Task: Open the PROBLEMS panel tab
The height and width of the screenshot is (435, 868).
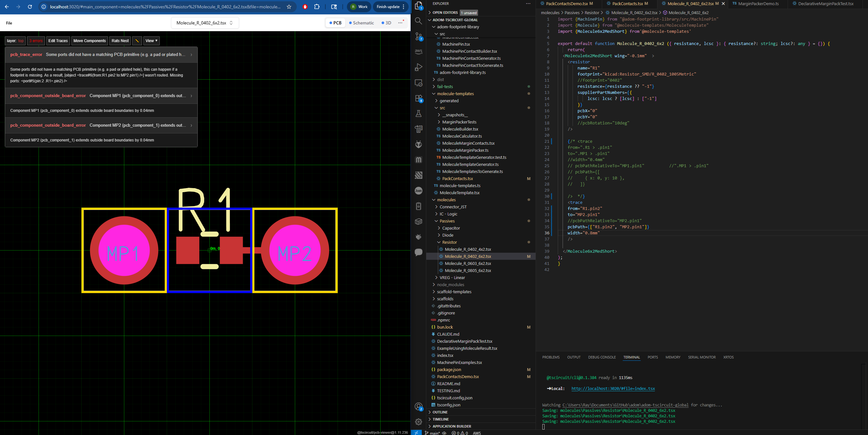Action: pyautogui.click(x=551, y=357)
